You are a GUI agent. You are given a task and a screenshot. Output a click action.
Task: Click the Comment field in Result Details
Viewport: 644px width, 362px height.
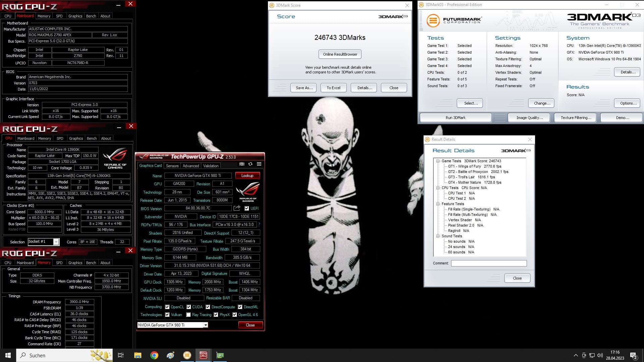coord(489,263)
